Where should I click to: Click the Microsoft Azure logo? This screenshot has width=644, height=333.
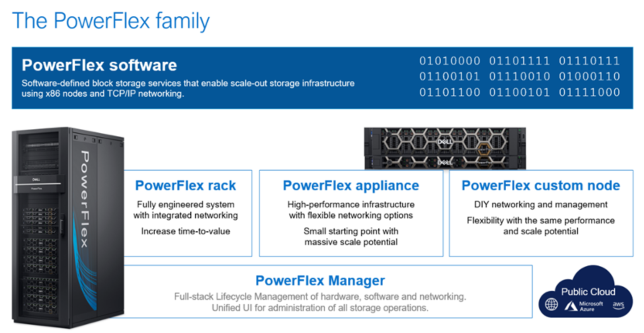(x=583, y=306)
